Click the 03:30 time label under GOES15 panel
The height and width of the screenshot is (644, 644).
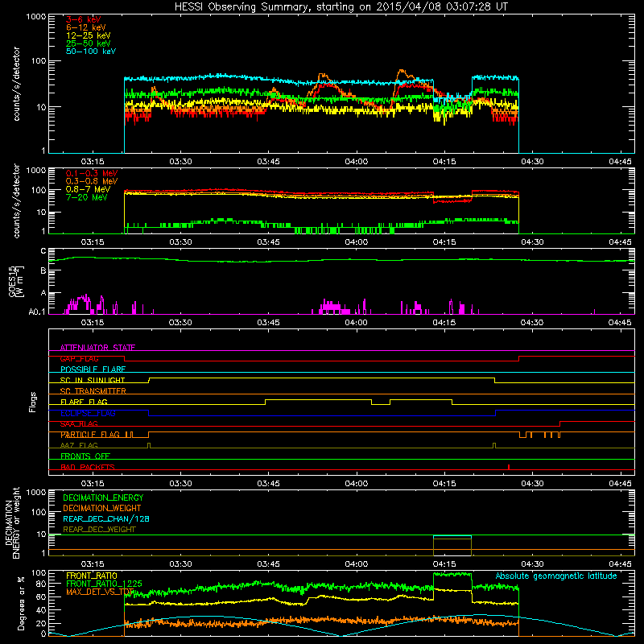pos(180,323)
